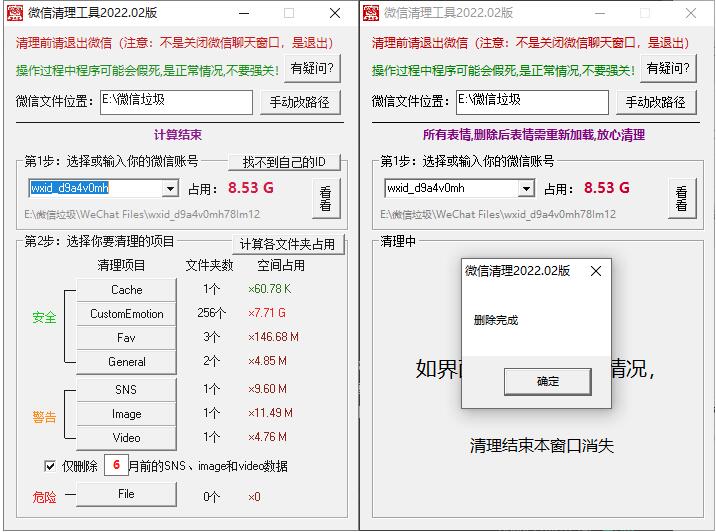Expand the wxid account dropdown in right window
The height and width of the screenshot is (532, 716).
click(x=526, y=188)
